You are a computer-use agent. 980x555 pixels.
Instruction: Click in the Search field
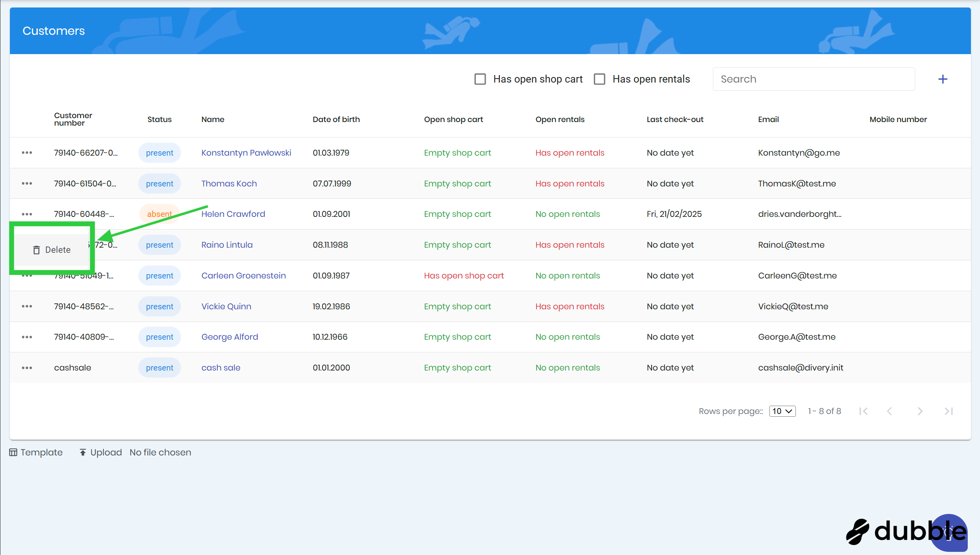tap(813, 79)
